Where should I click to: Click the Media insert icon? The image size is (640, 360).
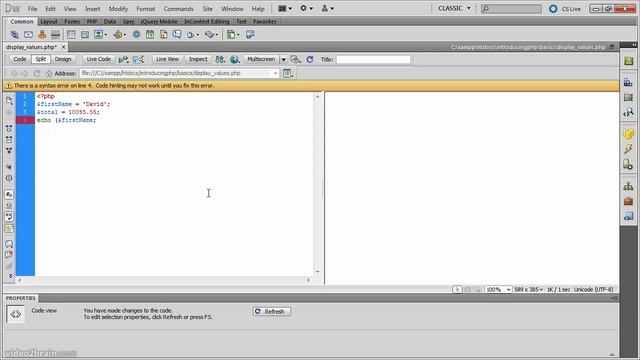pyautogui.click(x=119, y=35)
